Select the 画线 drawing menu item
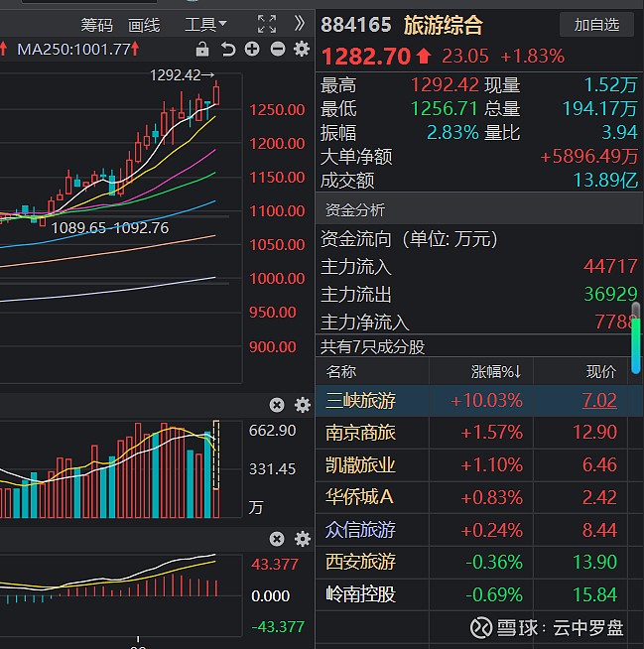Viewport: 644px width, 649px height. coord(145,24)
